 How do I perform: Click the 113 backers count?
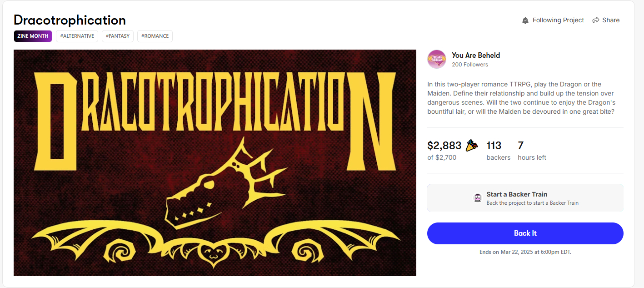pyautogui.click(x=494, y=146)
